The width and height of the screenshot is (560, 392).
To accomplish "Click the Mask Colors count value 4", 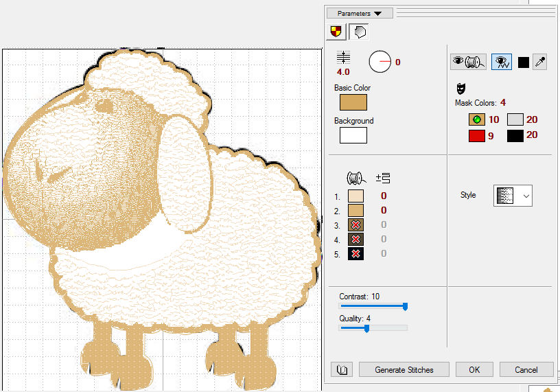I will (x=503, y=103).
